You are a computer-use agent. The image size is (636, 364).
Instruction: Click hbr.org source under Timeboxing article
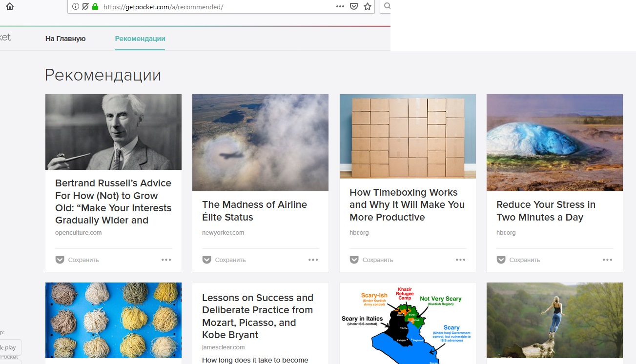tap(359, 233)
